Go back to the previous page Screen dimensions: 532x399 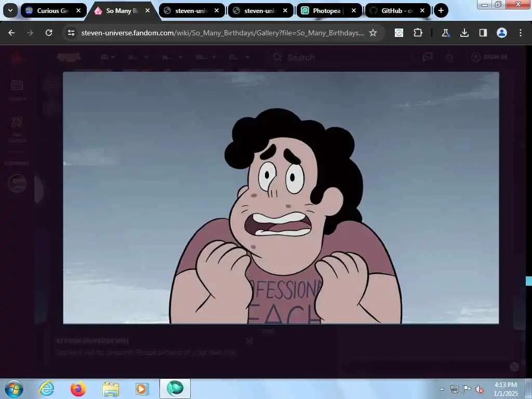(x=11, y=33)
